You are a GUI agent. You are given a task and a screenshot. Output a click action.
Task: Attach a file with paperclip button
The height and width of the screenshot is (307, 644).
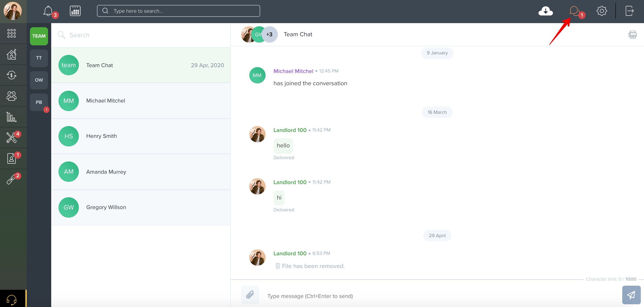click(x=250, y=295)
